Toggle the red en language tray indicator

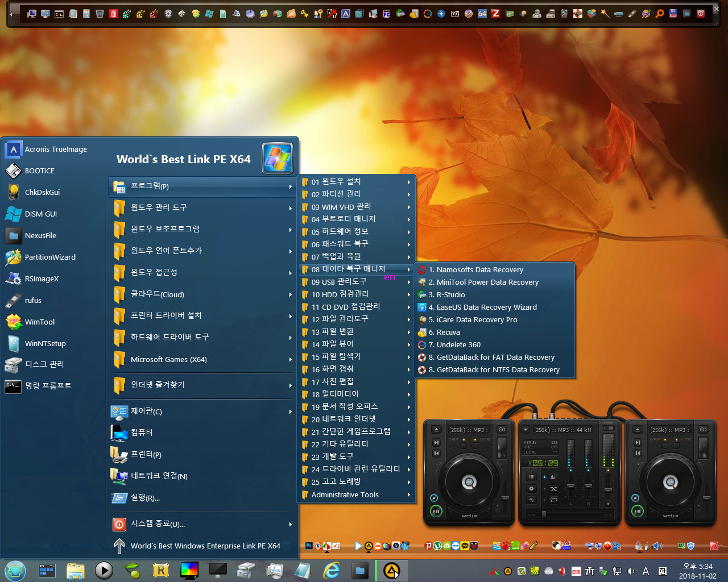(x=576, y=571)
